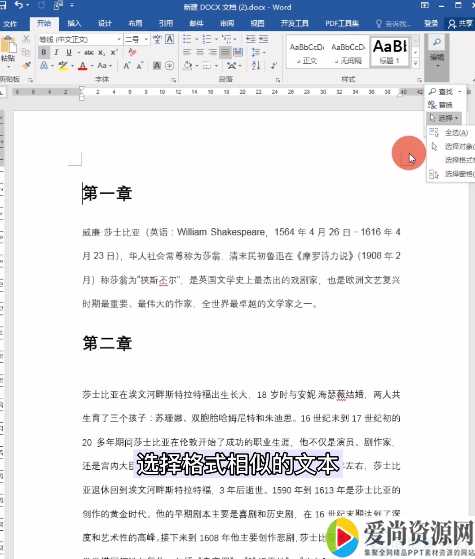
Task: Switch to the 开发工具 (Developer) tab
Action: click(295, 24)
